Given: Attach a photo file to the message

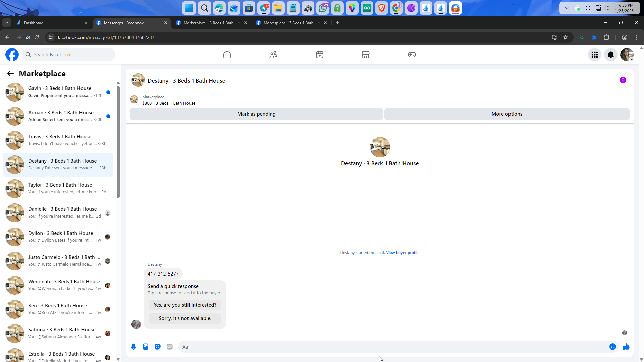Looking at the screenshot, I should [146, 347].
